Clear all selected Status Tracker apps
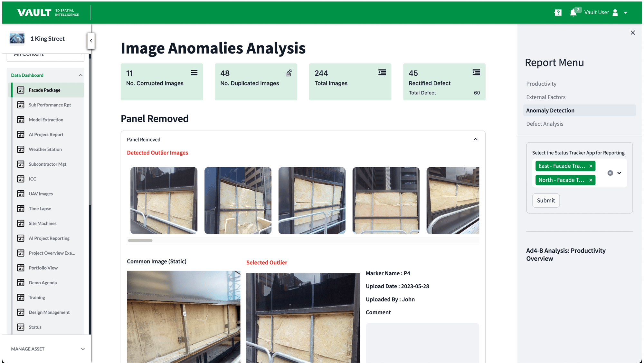The image size is (644, 363). tap(610, 173)
